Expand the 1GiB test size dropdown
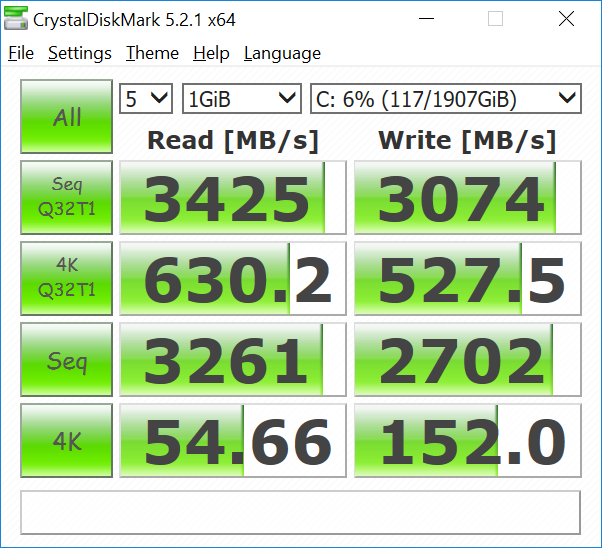The image size is (602, 548). 242,98
